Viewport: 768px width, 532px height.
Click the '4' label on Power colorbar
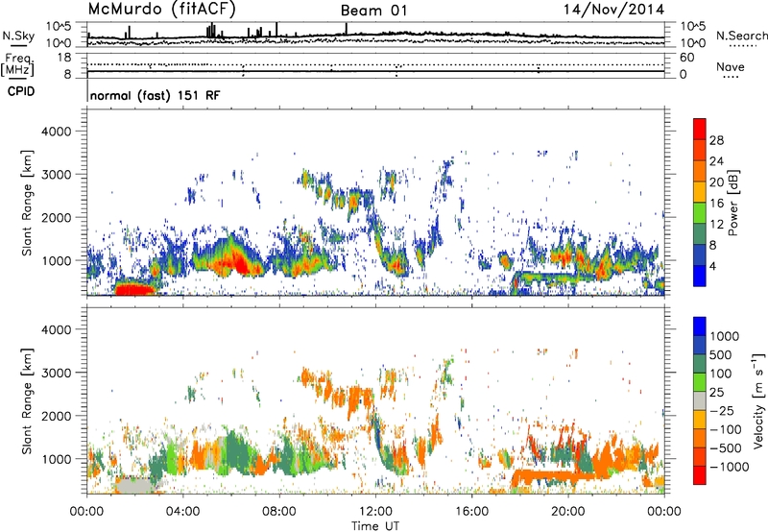[x=712, y=266]
